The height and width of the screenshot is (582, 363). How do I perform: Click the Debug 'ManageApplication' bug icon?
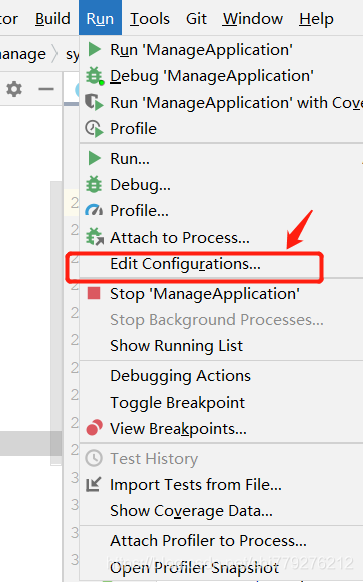(95, 76)
